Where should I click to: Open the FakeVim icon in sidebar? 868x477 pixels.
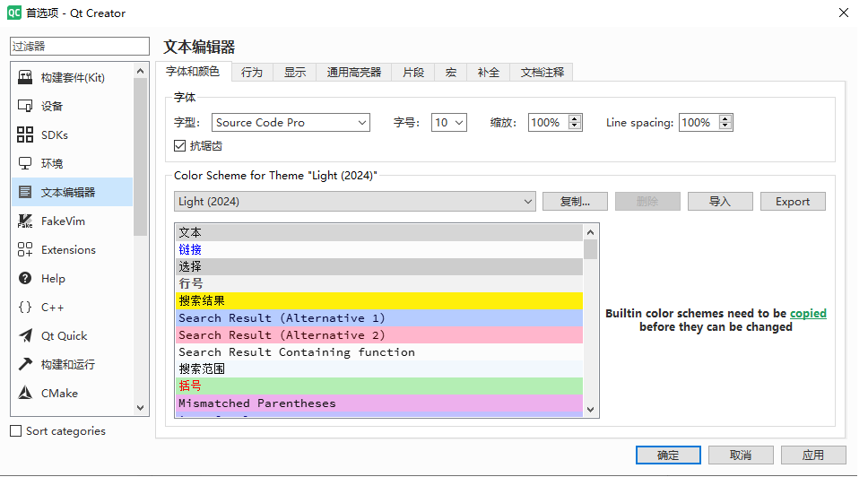click(x=25, y=221)
